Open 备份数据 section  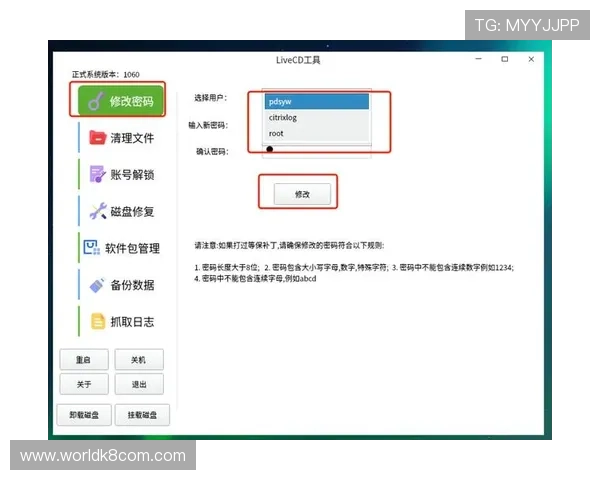pyautogui.click(x=122, y=285)
